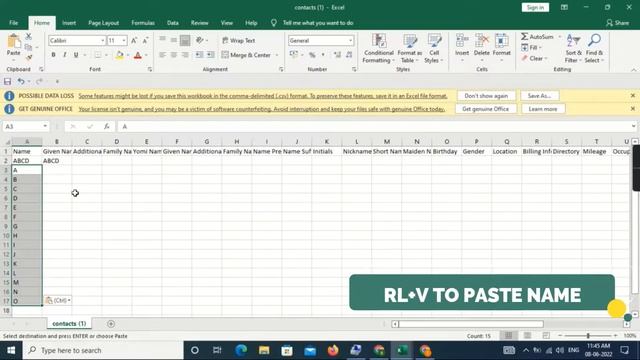Click AutoSum sigma icon
The height and width of the screenshot is (360, 640).
click(x=524, y=37)
